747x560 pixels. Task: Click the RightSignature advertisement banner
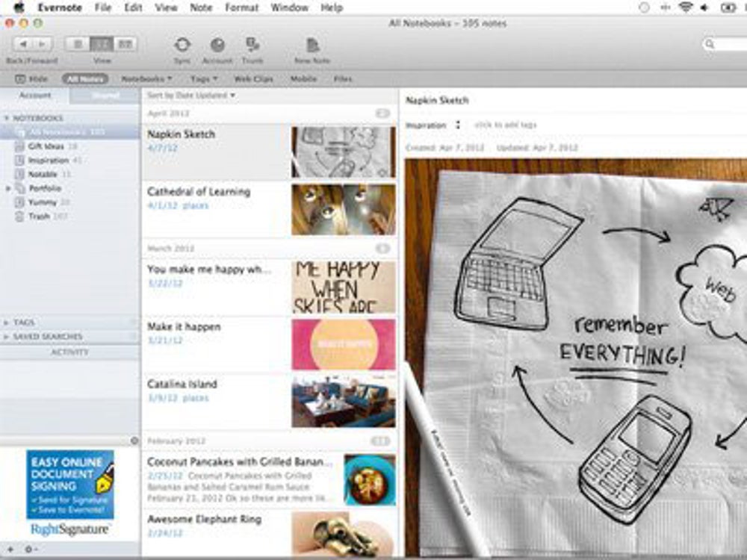pos(70,492)
